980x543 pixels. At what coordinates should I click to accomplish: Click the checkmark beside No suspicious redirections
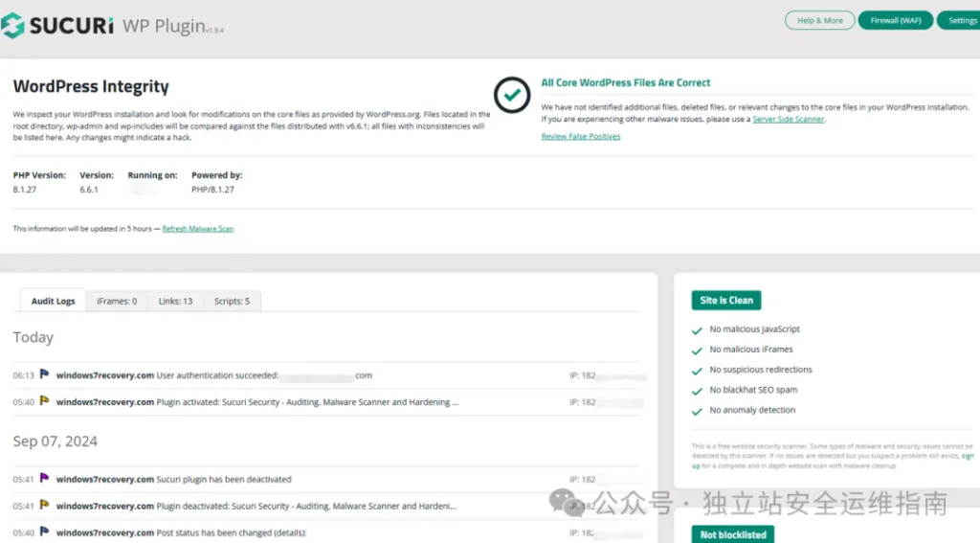[697, 371]
